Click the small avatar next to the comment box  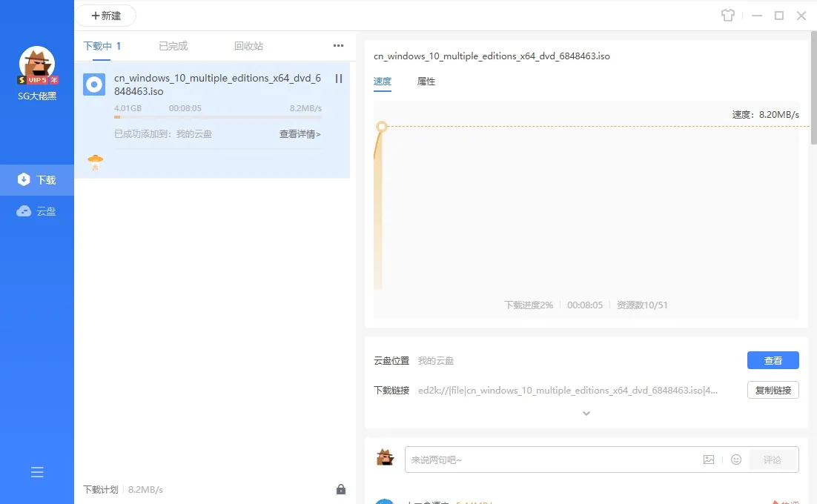(385, 457)
